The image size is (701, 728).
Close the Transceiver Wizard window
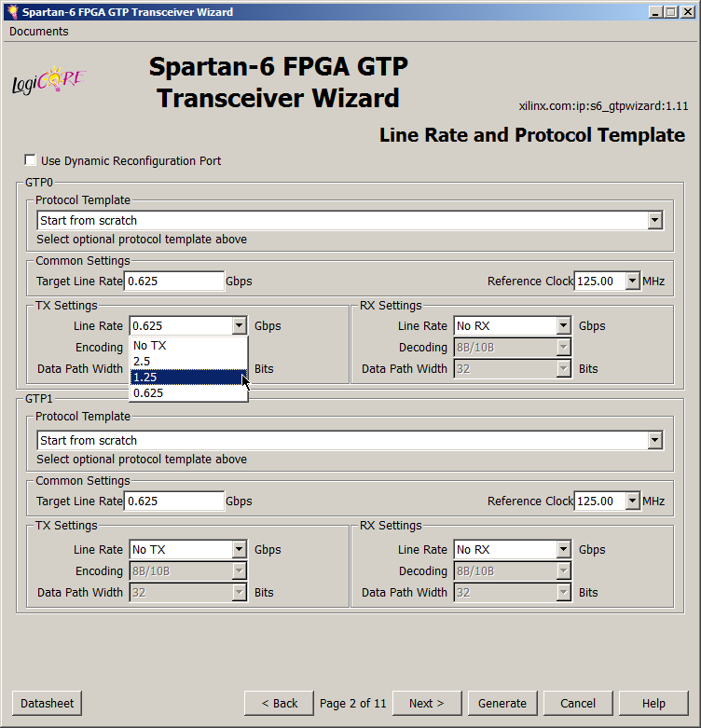688,12
